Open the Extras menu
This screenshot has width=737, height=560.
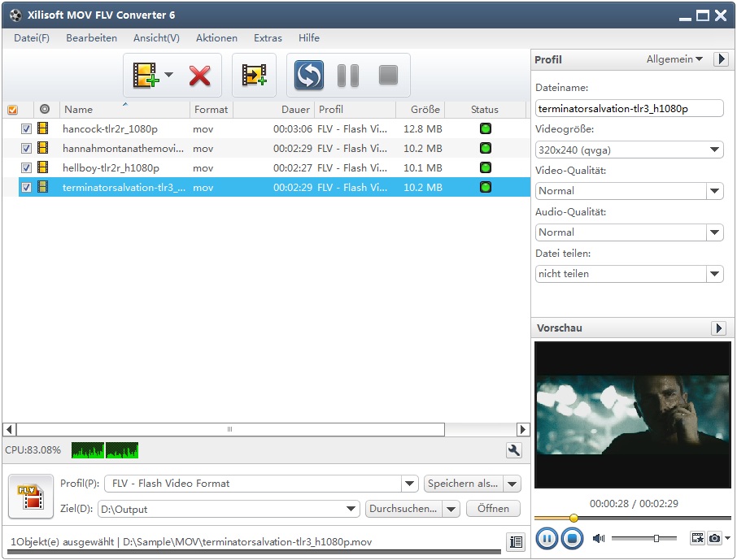tap(268, 38)
